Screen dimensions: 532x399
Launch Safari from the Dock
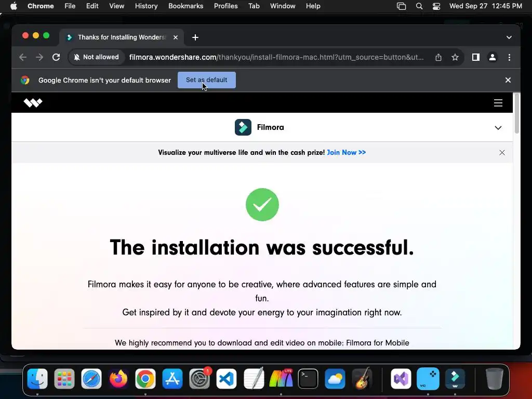point(91,379)
